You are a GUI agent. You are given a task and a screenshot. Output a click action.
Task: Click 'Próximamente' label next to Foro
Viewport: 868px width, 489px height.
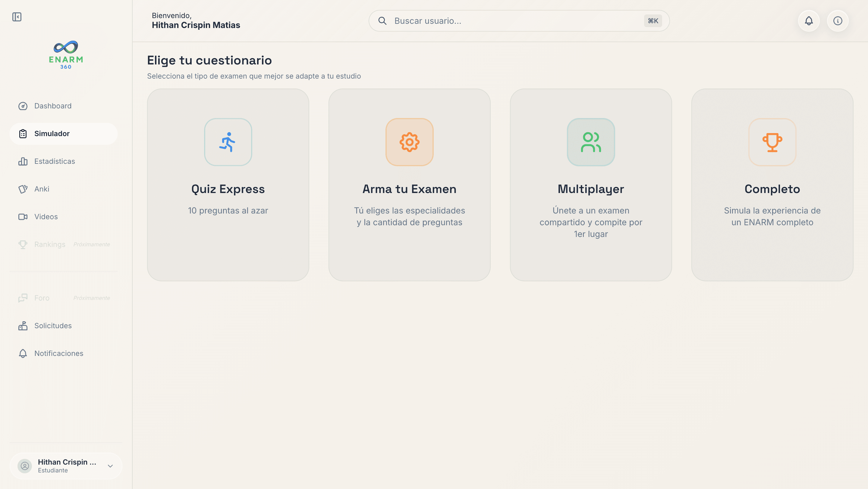pos(92,298)
